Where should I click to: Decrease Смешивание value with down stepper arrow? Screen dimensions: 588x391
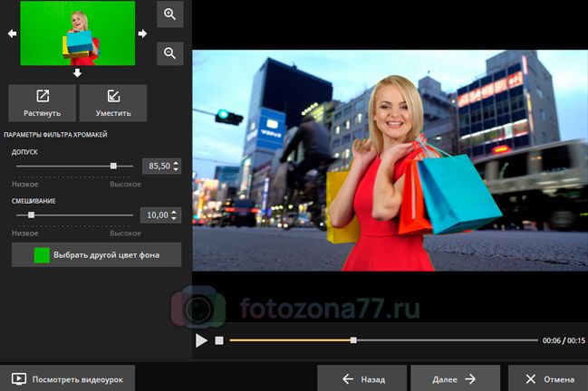click(x=174, y=219)
